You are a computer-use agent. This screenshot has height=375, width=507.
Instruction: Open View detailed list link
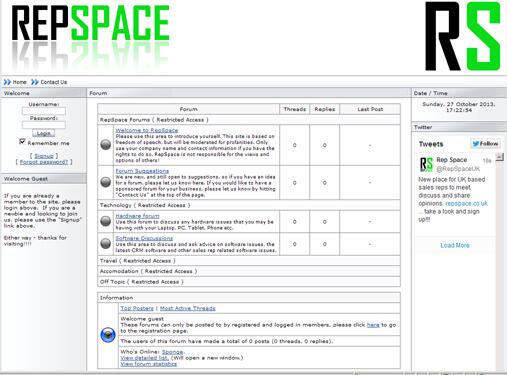(144, 358)
